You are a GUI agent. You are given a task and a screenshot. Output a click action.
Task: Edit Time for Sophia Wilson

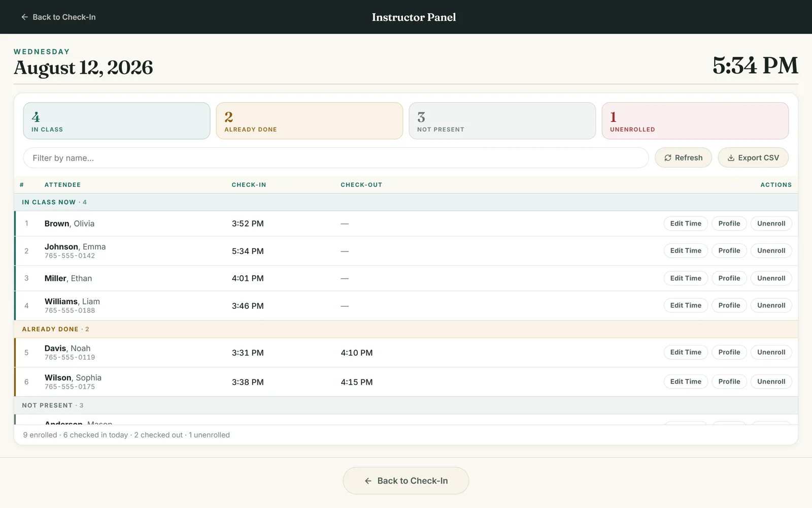click(686, 382)
